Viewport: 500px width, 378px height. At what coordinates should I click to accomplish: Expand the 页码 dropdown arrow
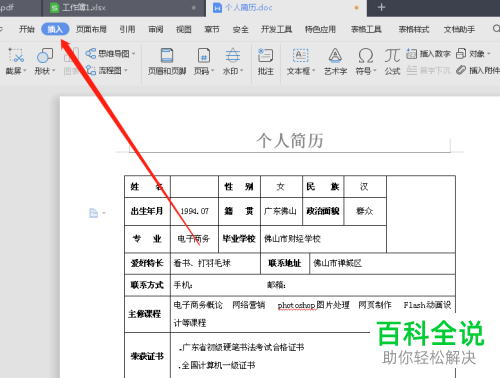(212, 71)
